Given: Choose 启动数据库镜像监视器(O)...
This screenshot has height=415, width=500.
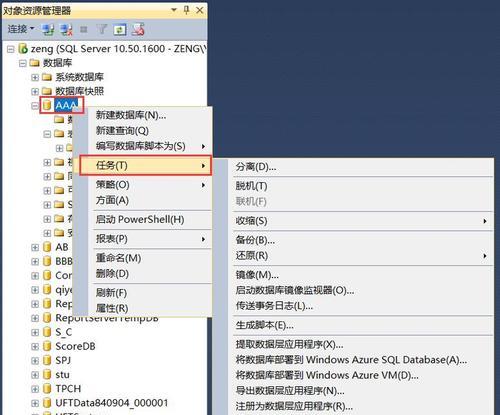Looking at the screenshot, I should point(295,290).
